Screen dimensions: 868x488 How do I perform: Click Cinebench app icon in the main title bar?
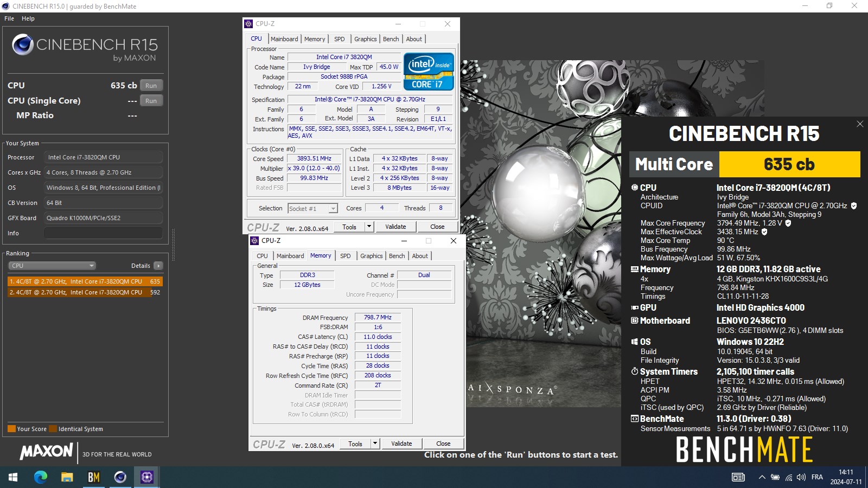(6, 6)
